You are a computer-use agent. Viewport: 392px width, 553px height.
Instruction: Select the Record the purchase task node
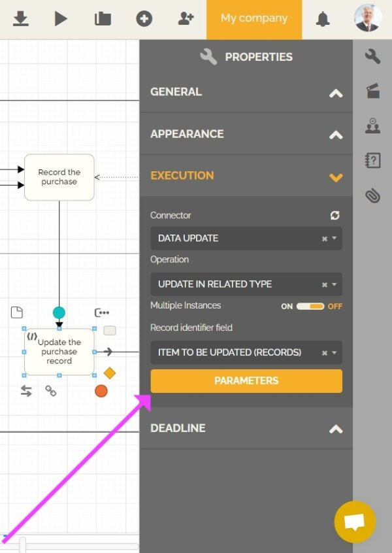tap(59, 177)
